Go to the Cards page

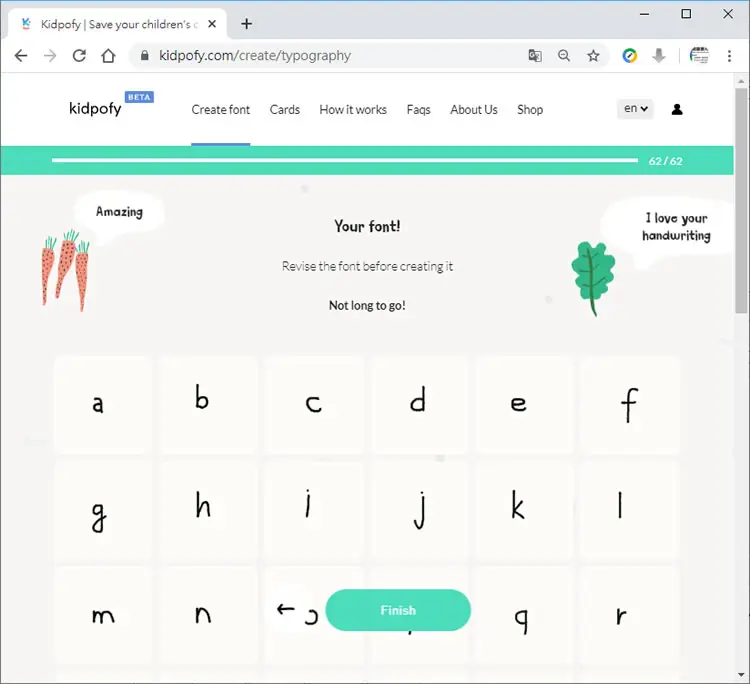285,110
